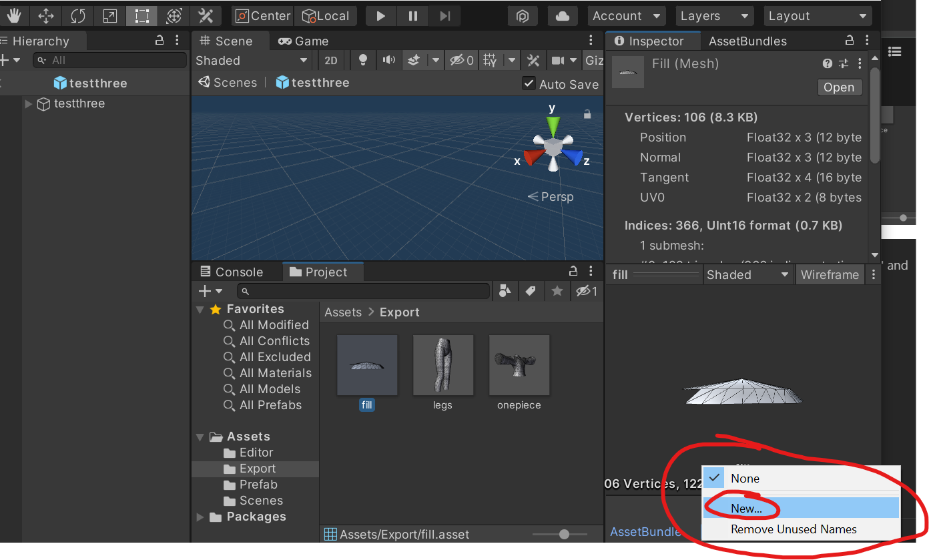
Task: Toggle handle rotation Local button
Action: point(326,16)
